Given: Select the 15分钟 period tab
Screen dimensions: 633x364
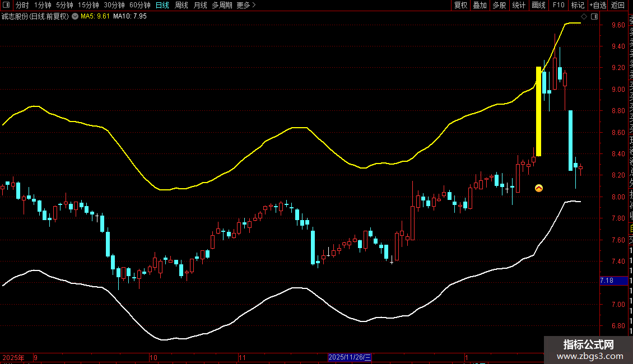Looking at the screenshot, I should 89,5.
